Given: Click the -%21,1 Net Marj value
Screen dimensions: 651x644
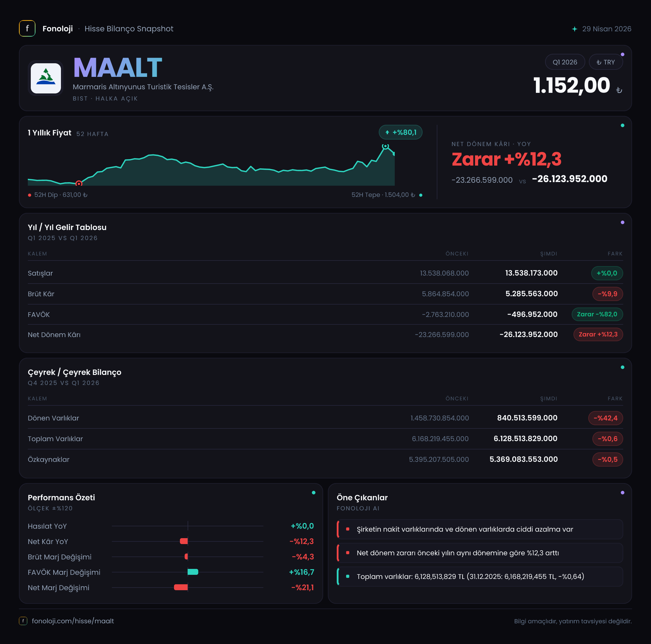Looking at the screenshot, I should pyautogui.click(x=303, y=588).
